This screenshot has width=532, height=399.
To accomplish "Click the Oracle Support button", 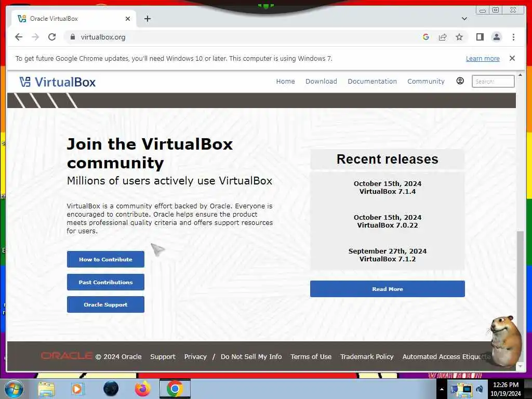I will point(105,304).
